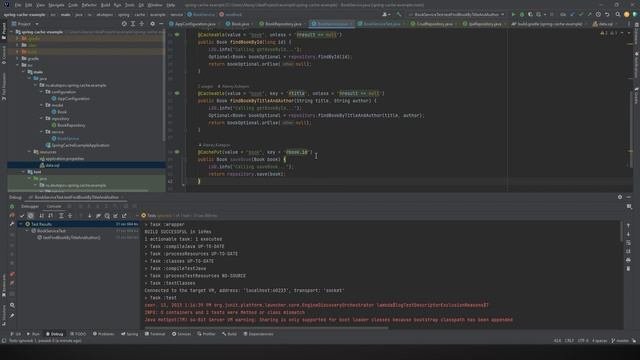Image resolution: width=640 pixels, height=360 pixels.
Task: Open the Refactor menu
Action: [89, 5]
